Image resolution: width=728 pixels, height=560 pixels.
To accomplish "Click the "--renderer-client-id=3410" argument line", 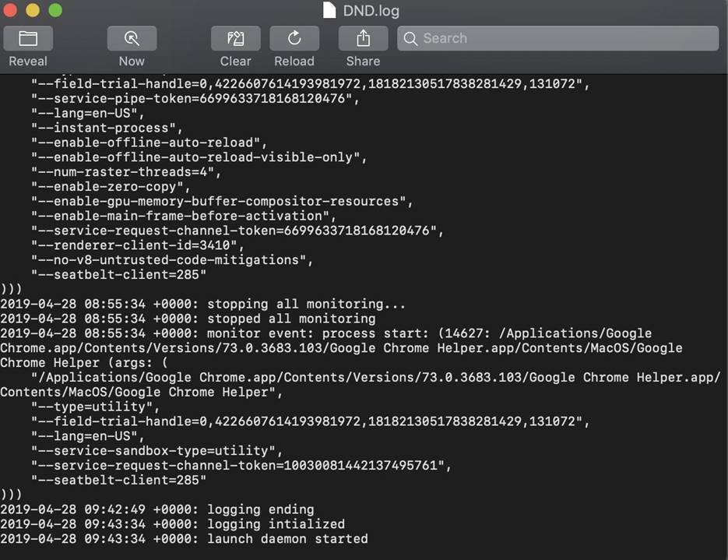I will tap(139, 245).
